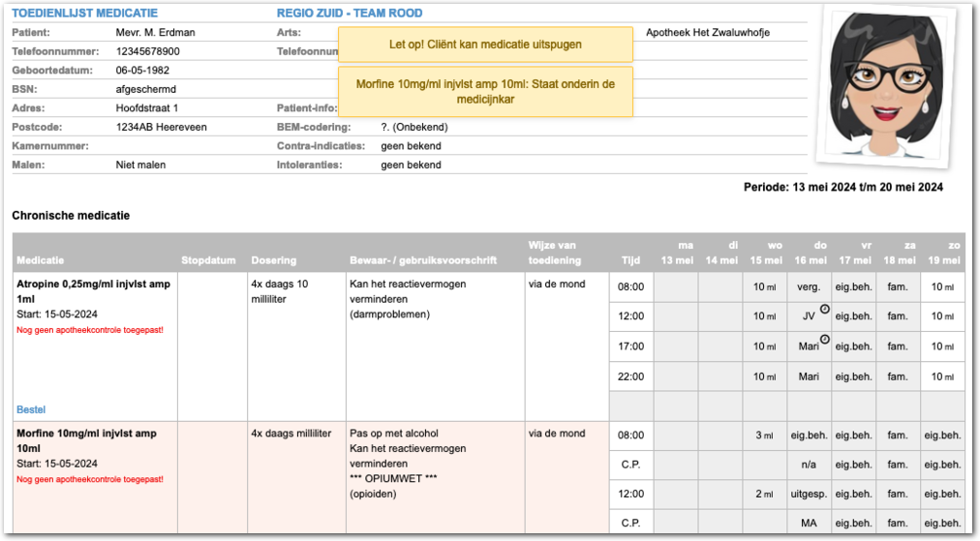Click the 'REGIO ZUID - TEAM ROOD' heading
This screenshot has height=541, width=980.
pos(350,14)
